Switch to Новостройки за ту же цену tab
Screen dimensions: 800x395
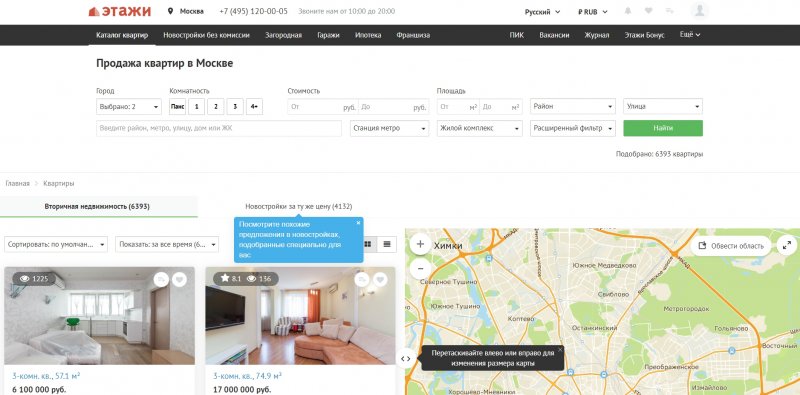pos(298,207)
